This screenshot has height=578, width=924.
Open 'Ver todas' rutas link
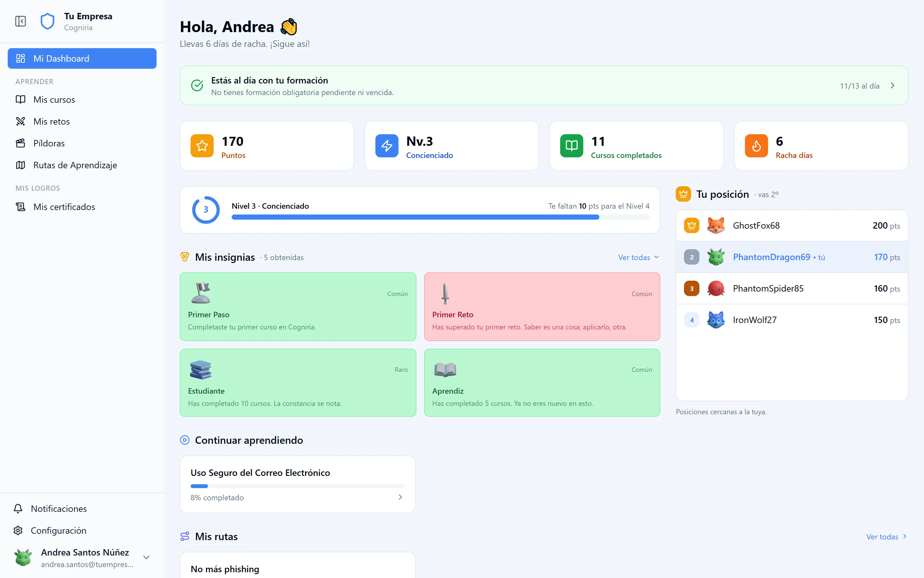886,537
